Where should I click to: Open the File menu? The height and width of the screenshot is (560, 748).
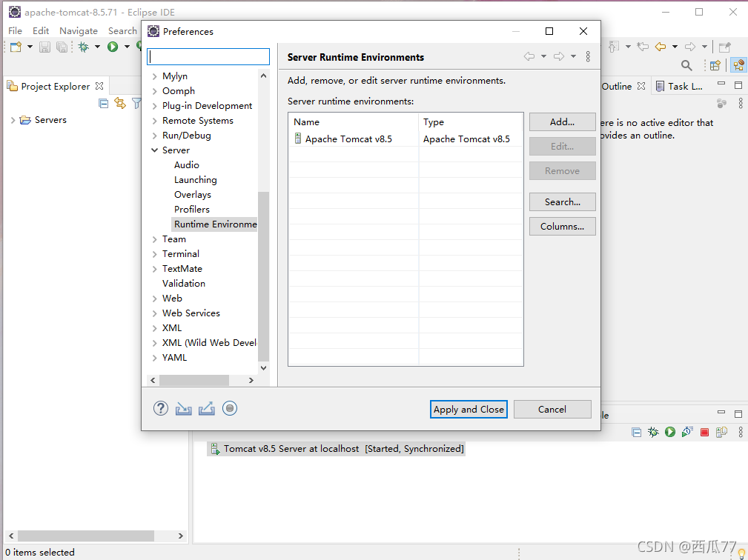tap(15, 30)
